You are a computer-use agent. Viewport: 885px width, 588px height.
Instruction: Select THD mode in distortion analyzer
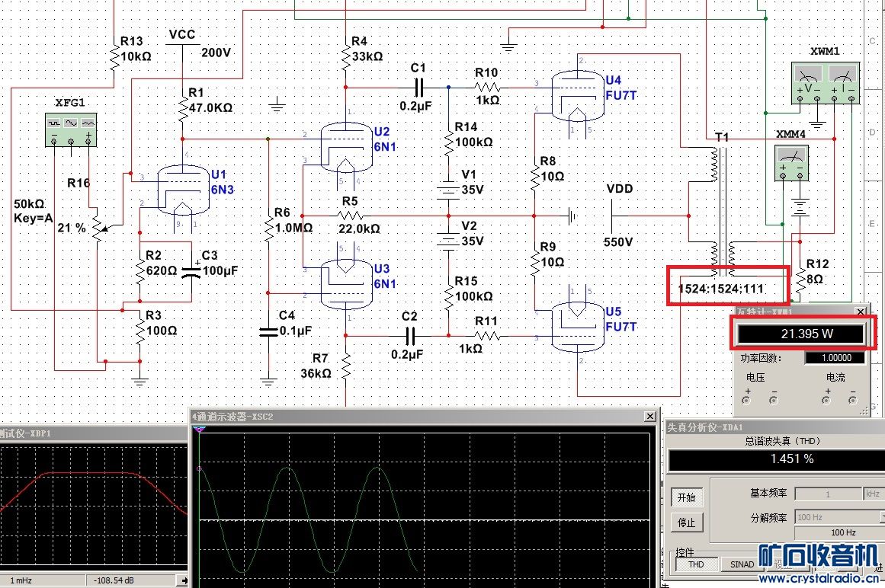696,564
